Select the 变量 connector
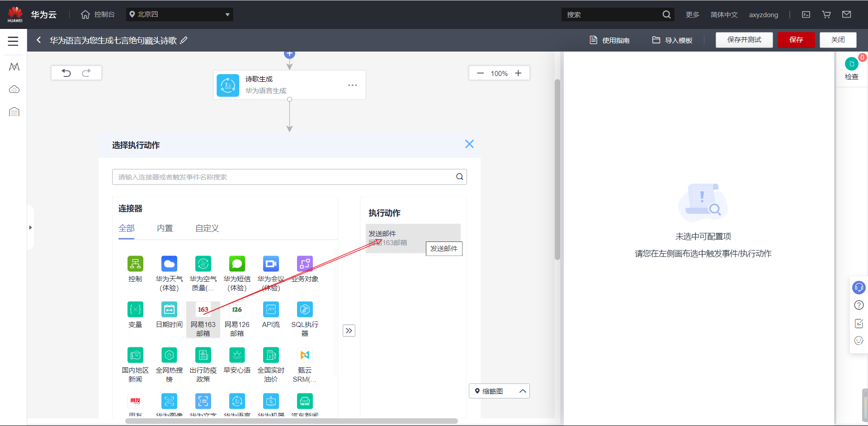The height and width of the screenshot is (426, 868). click(135, 315)
